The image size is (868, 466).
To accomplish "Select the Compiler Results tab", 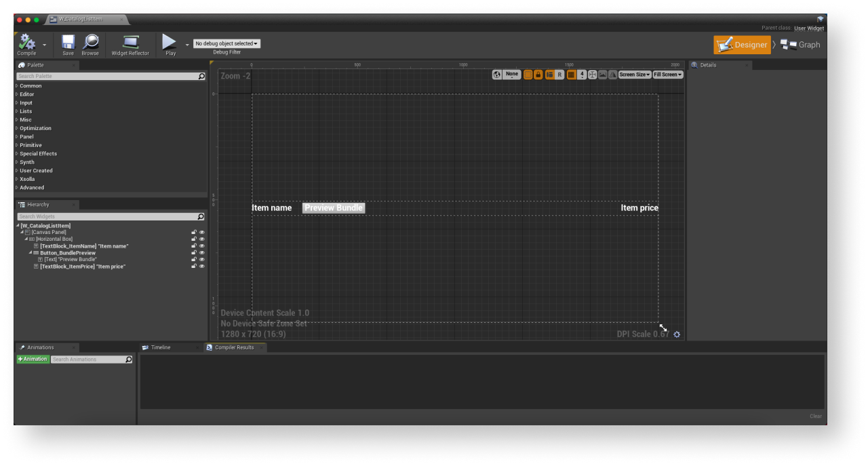I will 234,347.
